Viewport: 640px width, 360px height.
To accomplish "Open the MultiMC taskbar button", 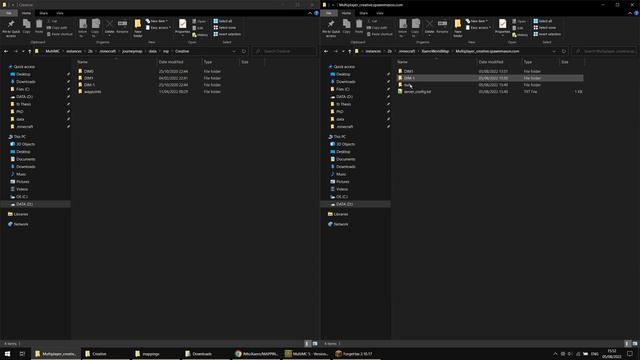I will click(306, 354).
